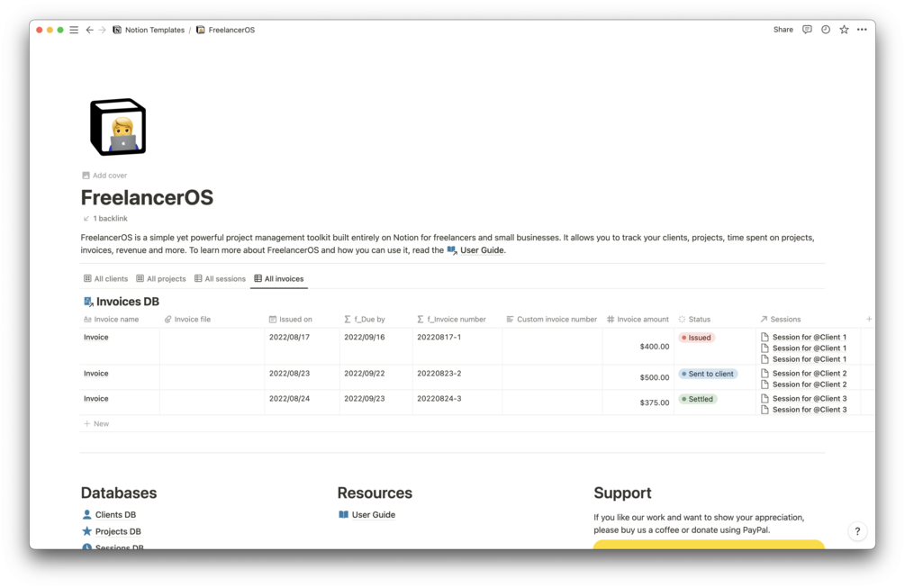This screenshot has height=588, width=905.
Task: Click the $375.00 amount cell
Action: click(638, 403)
